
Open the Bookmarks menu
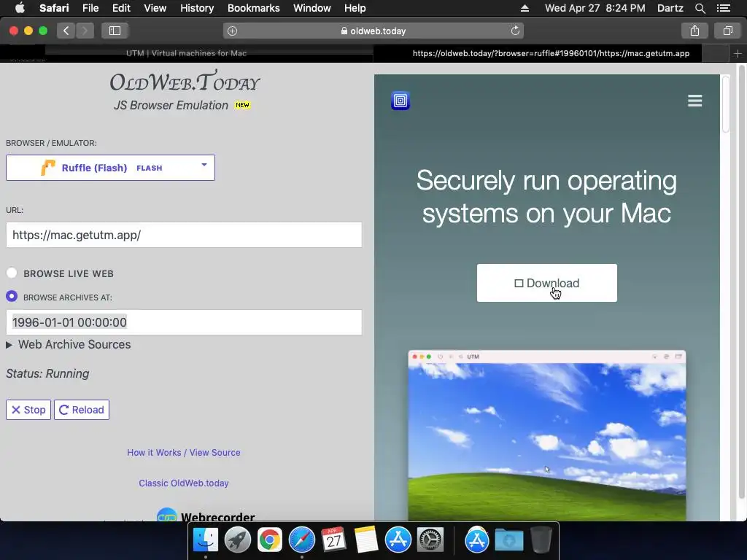[253, 8]
